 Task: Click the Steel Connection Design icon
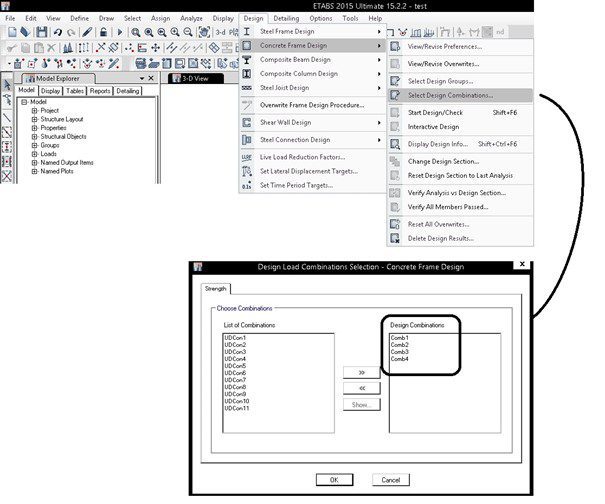click(x=247, y=140)
